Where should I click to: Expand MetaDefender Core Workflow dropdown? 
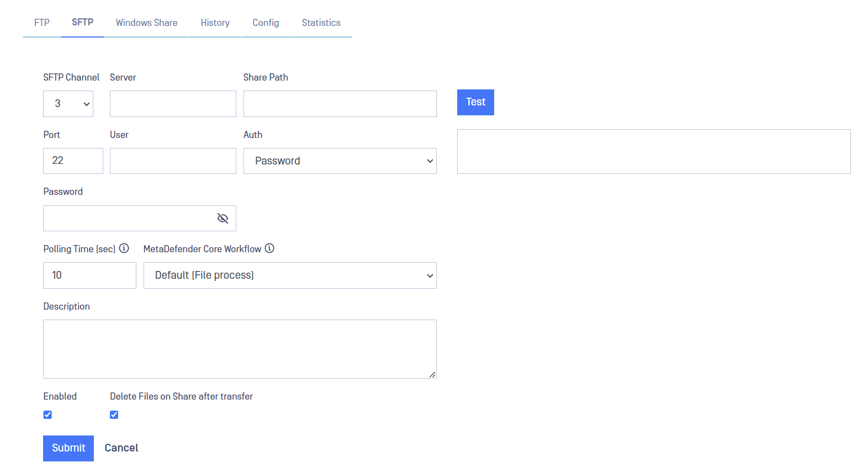coord(290,275)
